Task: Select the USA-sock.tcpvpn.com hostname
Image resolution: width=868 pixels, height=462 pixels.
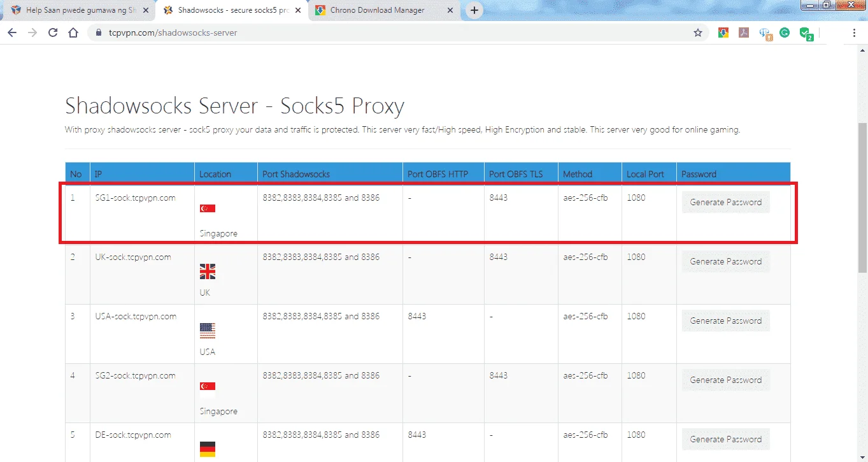Action: coord(136,316)
